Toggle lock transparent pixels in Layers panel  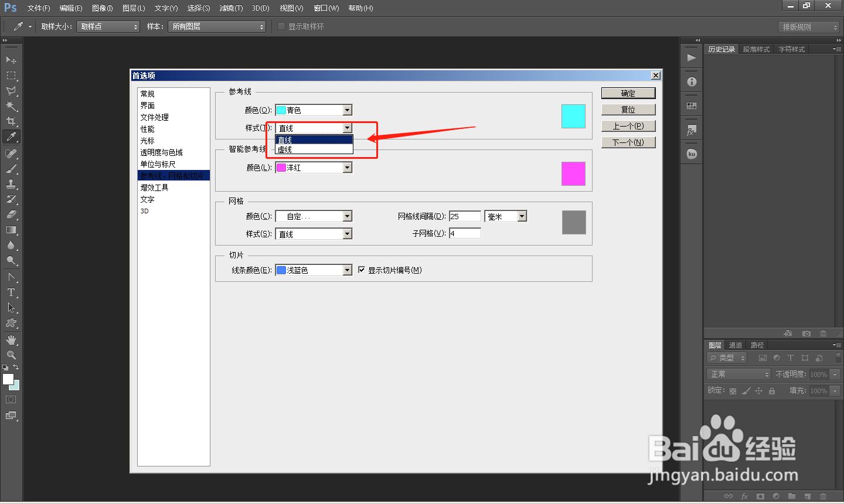733,391
